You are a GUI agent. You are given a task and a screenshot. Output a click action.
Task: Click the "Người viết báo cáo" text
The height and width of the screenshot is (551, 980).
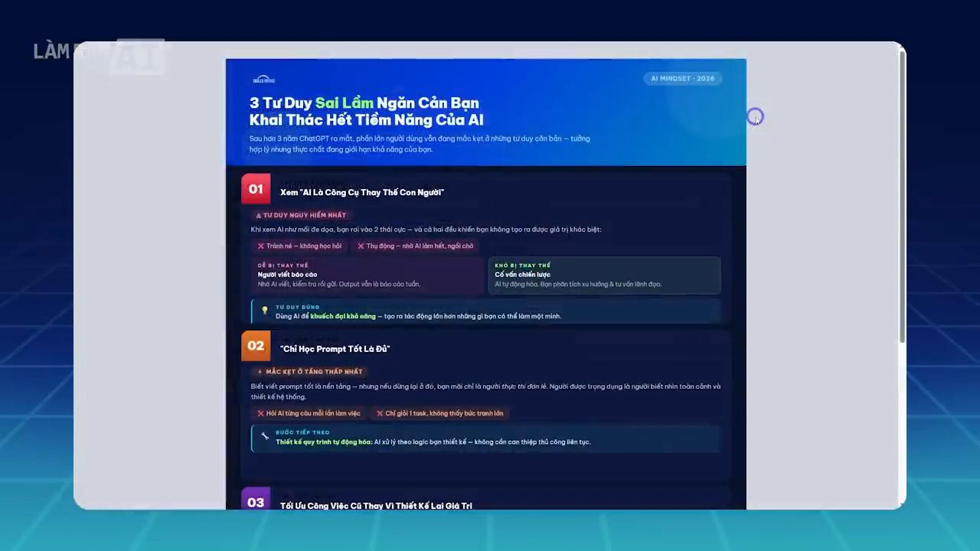point(287,275)
